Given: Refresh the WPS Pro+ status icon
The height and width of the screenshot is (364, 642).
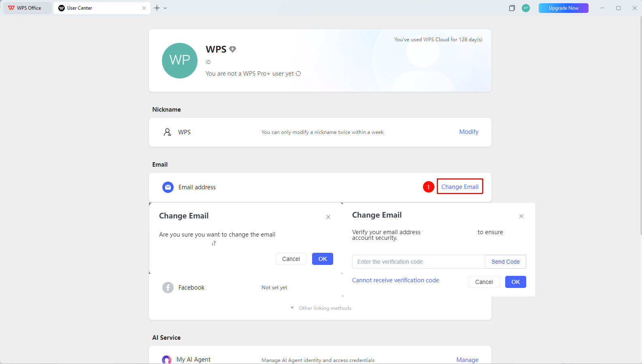Looking at the screenshot, I should point(298,74).
